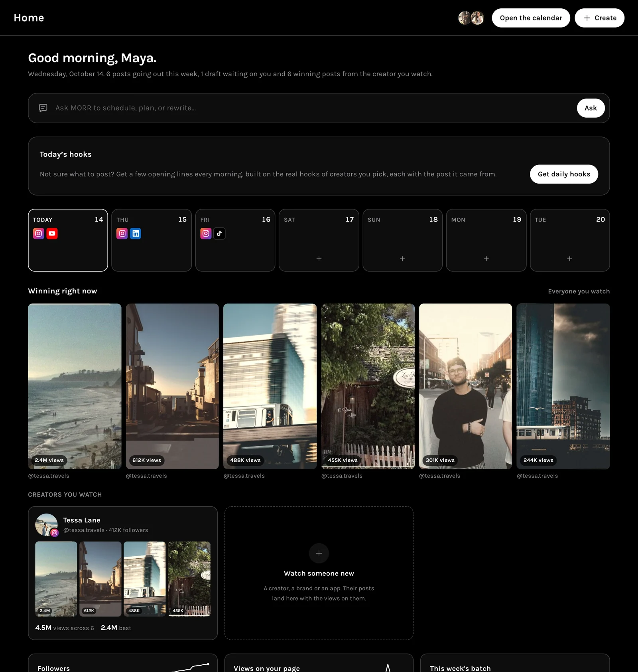Click the Tessa Lane creator name
This screenshot has height=672, width=638.
click(x=82, y=520)
